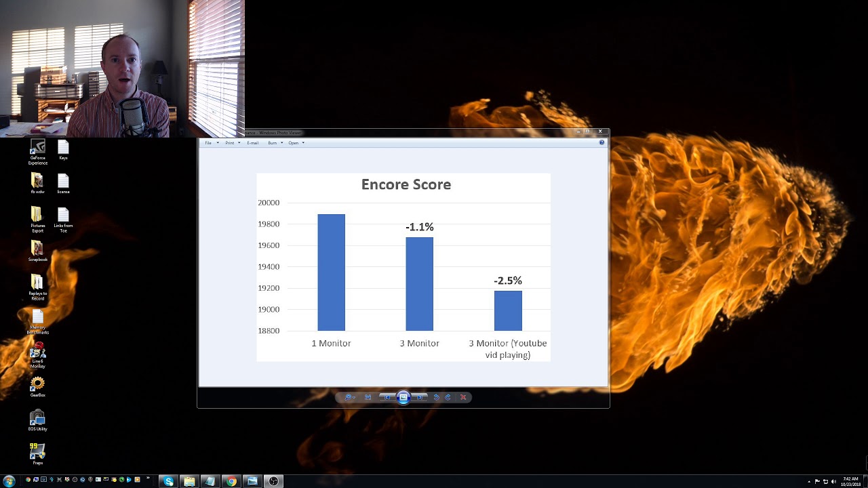The image size is (868, 488).
Task: Rotate the image clockwise
Action: (x=448, y=397)
